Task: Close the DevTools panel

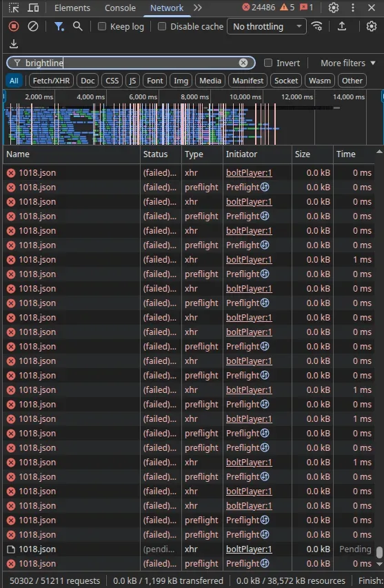Action: [372, 8]
